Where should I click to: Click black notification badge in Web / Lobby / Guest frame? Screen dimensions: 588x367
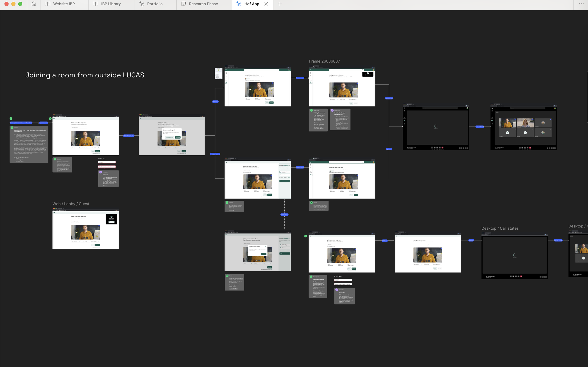click(112, 219)
